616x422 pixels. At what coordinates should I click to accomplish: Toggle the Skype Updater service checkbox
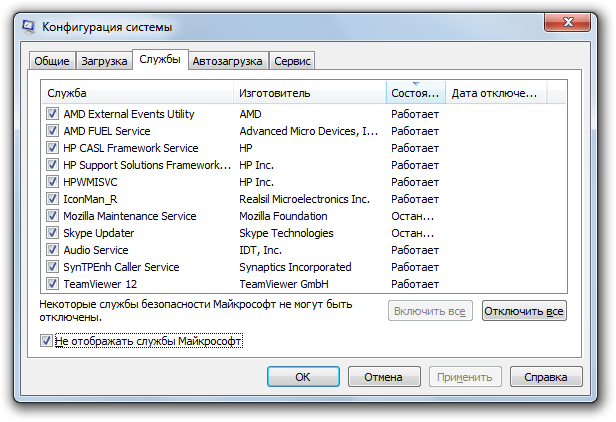[52, 233]
